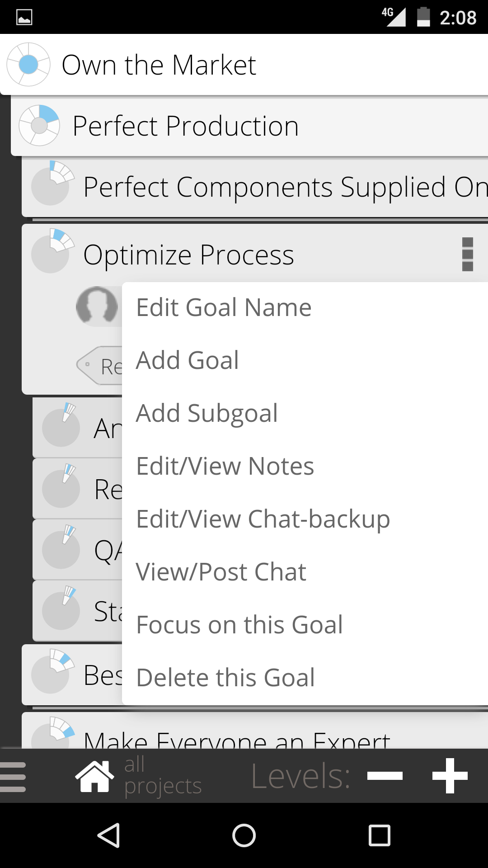
Task: Open the three-dot menu on Optimize Process
Action: pyautogui.click(x=468, y=254)
